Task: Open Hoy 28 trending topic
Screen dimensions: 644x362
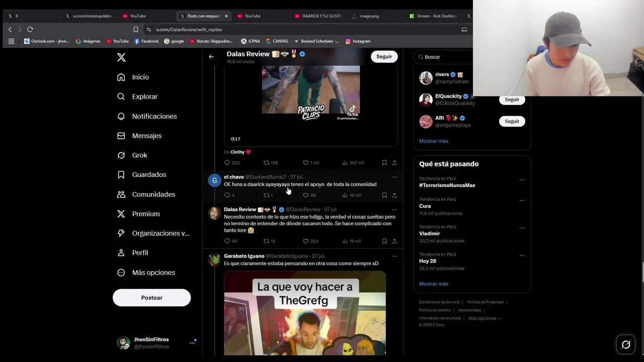Action: tap(428, 261)
